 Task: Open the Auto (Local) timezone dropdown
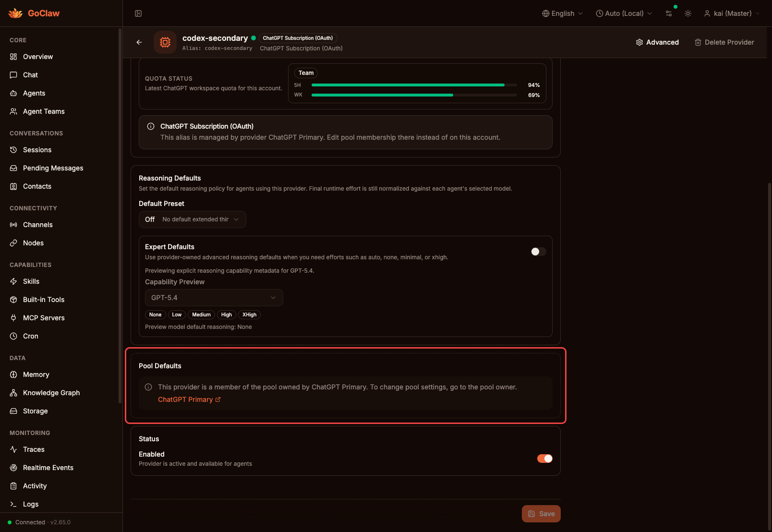tap(624, 13)
